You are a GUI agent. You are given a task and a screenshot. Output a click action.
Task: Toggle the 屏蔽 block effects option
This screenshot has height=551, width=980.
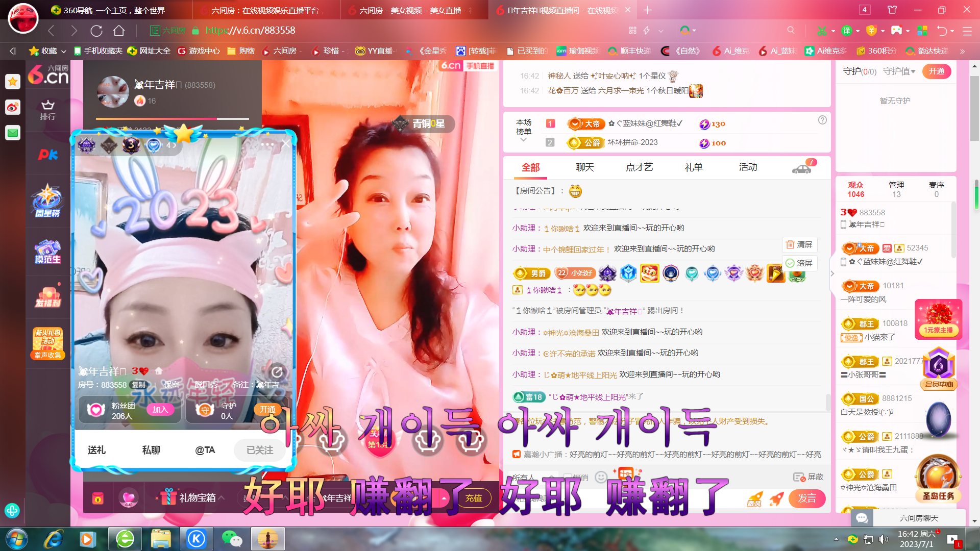[808, 477]
